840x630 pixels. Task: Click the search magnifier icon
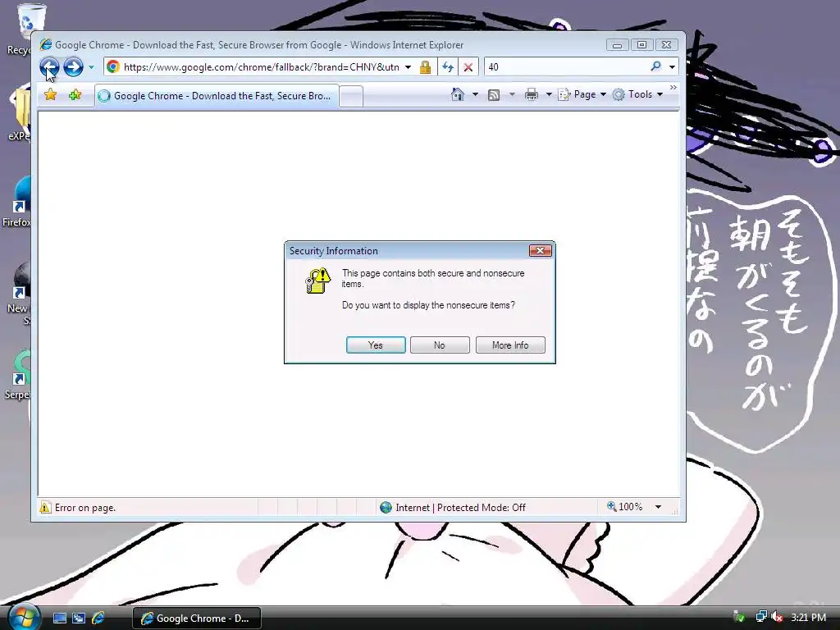pos(655,66)
